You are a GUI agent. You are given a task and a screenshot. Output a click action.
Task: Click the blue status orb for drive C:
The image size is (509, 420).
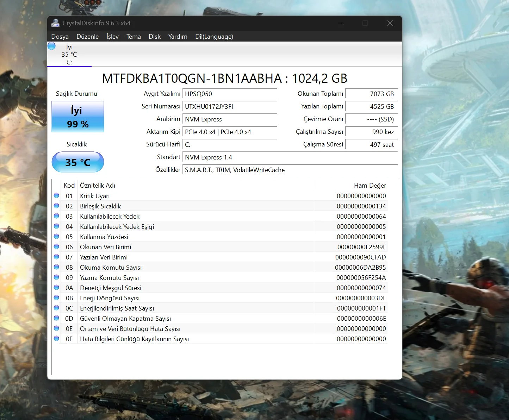point(52,46)
